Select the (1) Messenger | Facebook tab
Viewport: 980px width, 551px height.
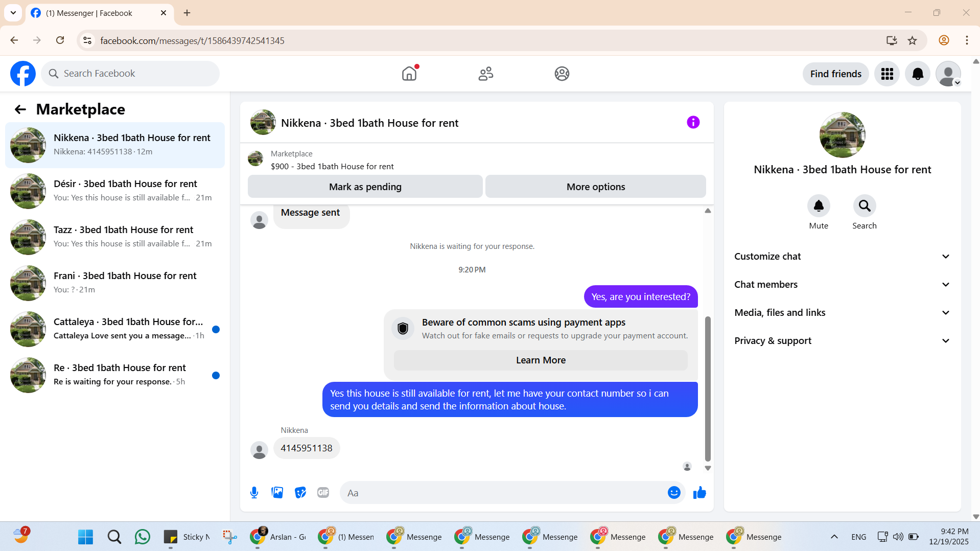pos(100,13)
